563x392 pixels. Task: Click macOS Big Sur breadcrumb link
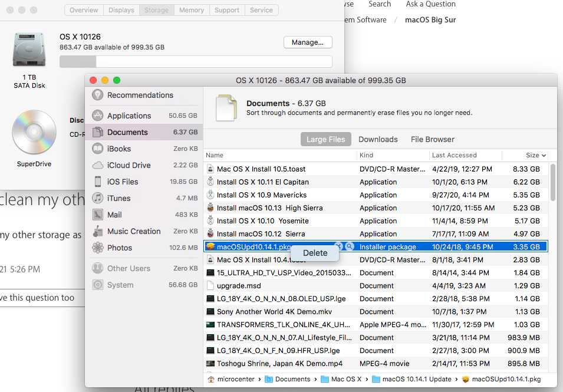pos(430,19)
